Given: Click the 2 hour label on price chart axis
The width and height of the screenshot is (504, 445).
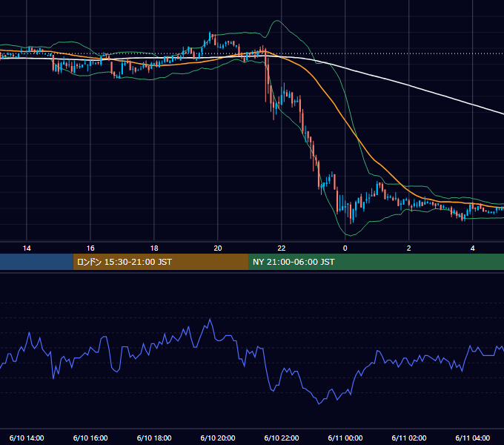Looking at the screenshot, I should (x=408, y=248).
